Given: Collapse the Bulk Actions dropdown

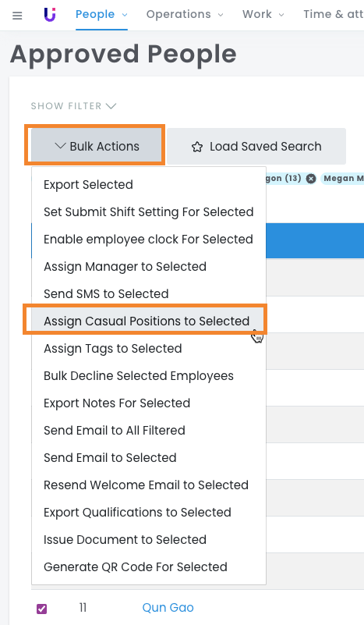Looking at the screenshot, I should pos(97,146).
